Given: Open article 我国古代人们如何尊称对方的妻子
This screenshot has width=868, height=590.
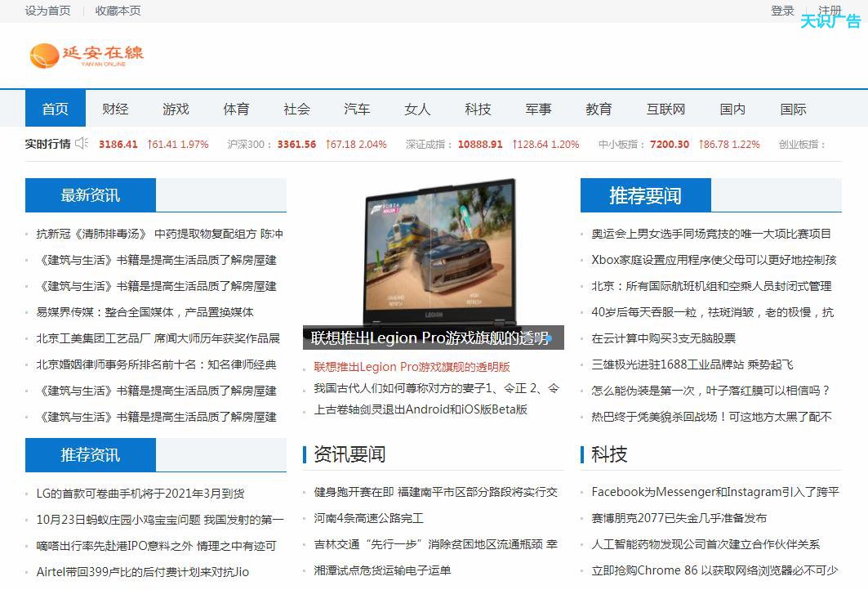Looking at the screenshot, I should coord(436,388).
